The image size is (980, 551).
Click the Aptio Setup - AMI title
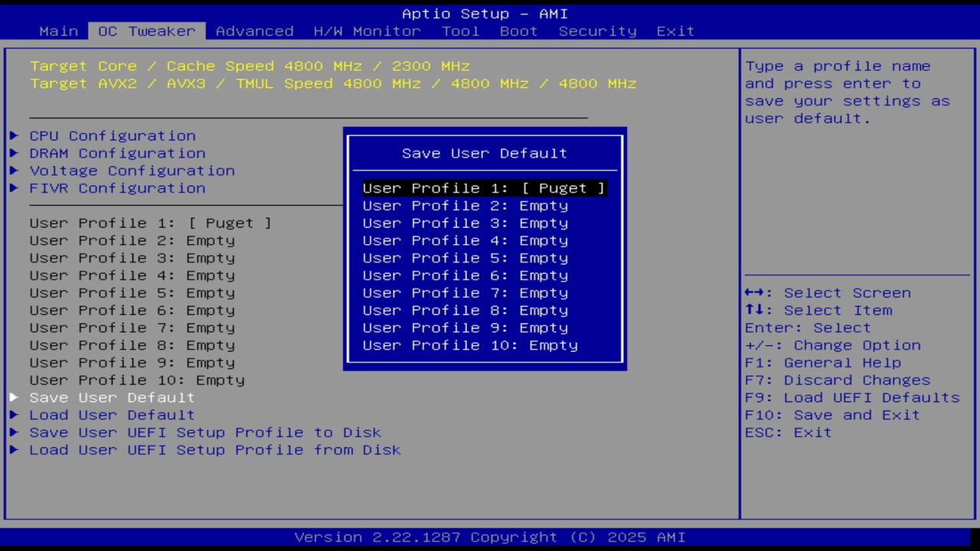coord(485,14)
